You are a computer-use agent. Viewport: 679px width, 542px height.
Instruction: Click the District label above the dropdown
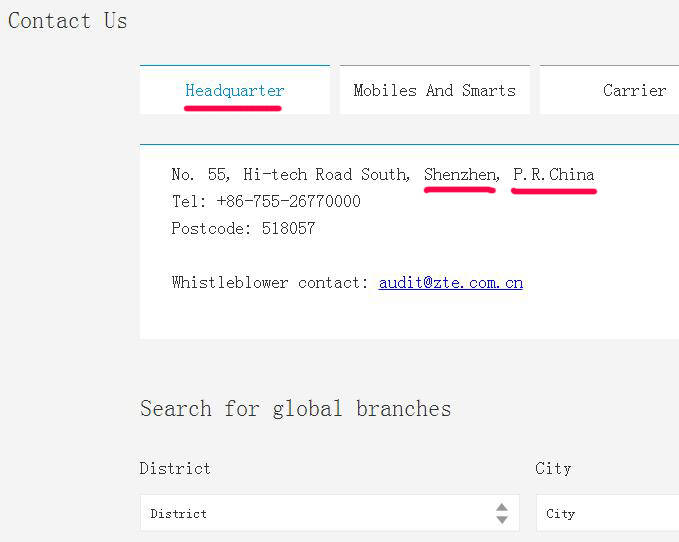175,468
